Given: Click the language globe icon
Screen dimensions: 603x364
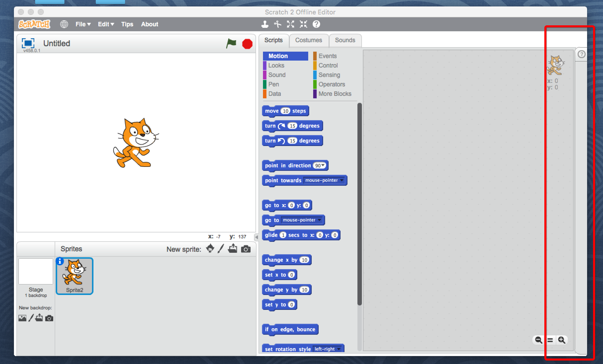Looking at the screenshot, I should pyautogui.click(x=64, y=24).
